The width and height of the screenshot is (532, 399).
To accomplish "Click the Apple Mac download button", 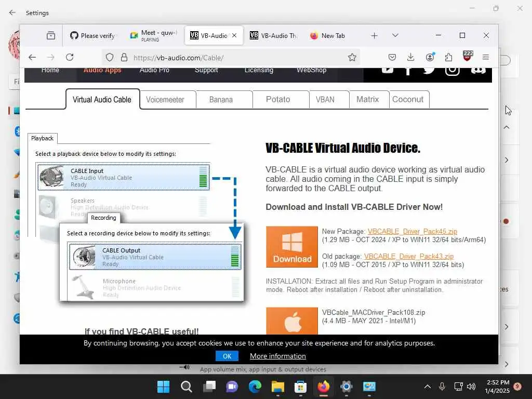I will 292,321.
